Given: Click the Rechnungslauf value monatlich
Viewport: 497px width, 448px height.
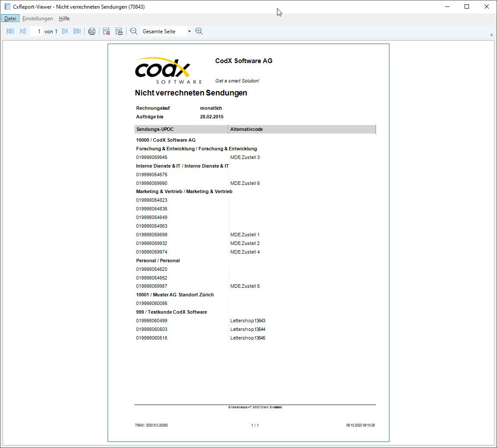Looking at the screenshot, I should tap(211, 108).
